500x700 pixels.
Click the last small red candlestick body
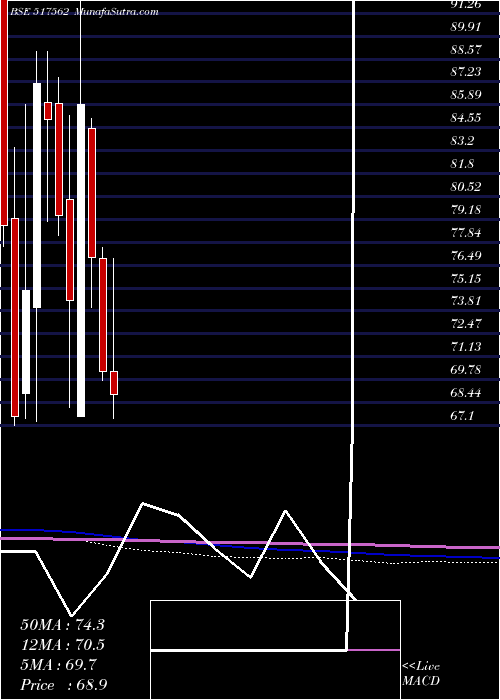tap(114, 383)
